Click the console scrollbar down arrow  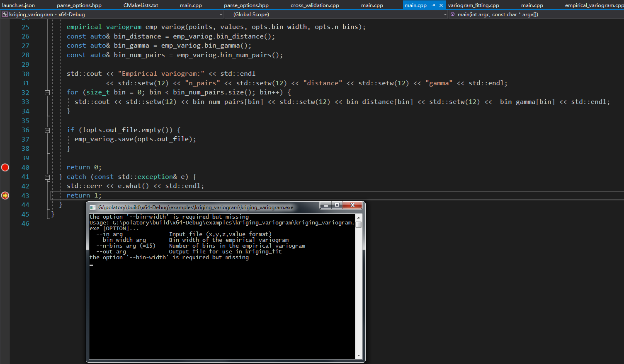click(x=359, y=355)
